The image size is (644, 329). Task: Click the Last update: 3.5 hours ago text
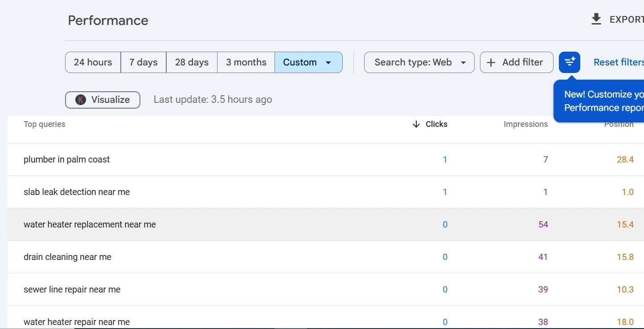213,100
